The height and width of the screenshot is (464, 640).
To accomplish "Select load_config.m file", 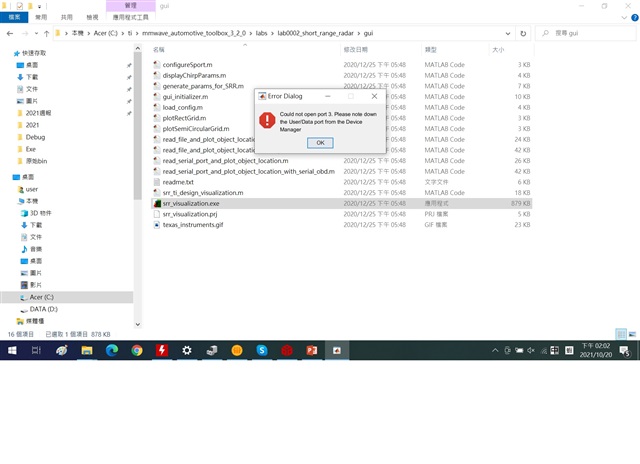I will pos(182,107).
